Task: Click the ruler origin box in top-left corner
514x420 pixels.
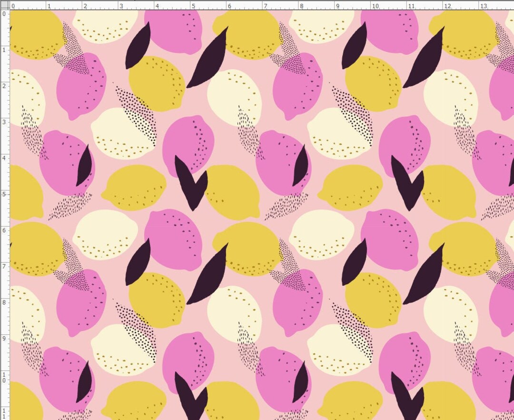Action: pyautogui.click(x=4, y=4)
